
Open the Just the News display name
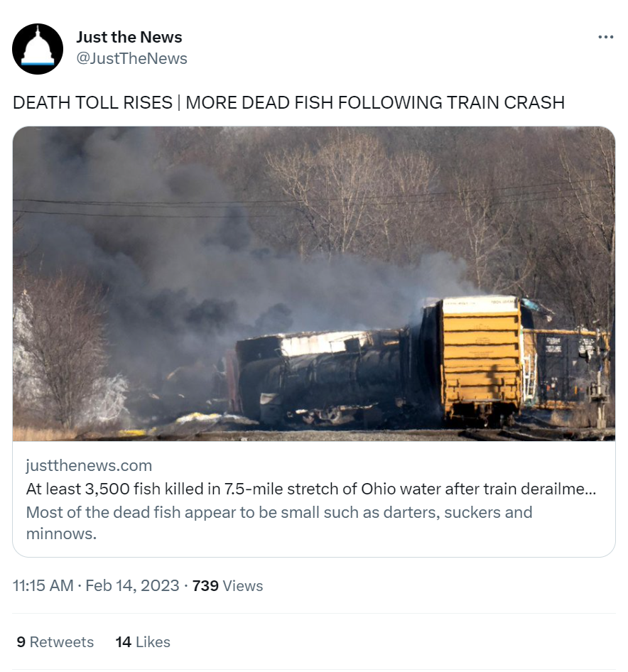(x=129, y=37)
